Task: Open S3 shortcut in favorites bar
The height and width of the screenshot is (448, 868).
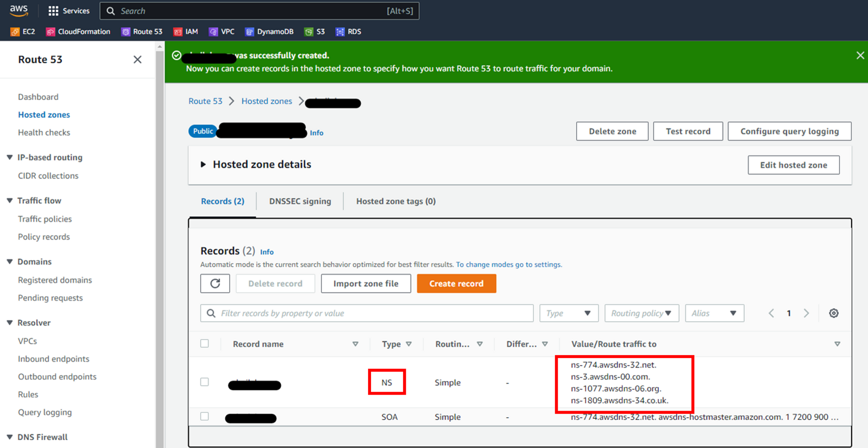Action: [315, 32]
